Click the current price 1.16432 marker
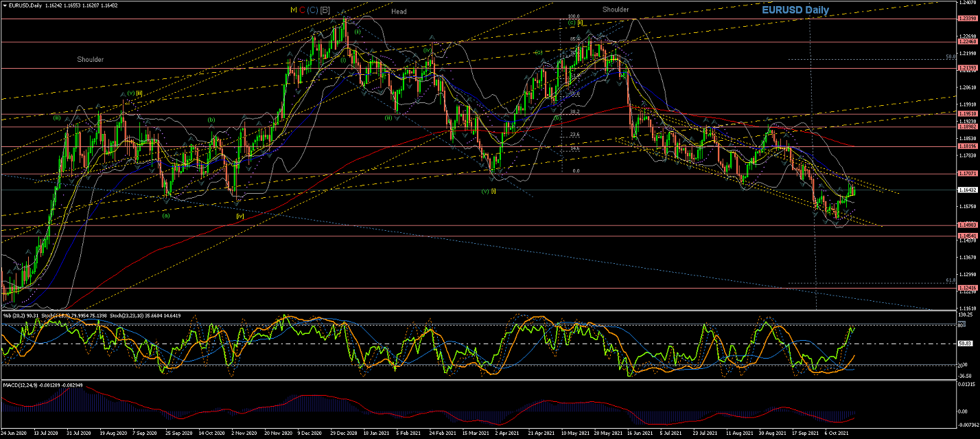Viewport: 980px width, 439px height. (x=968, y=190)
